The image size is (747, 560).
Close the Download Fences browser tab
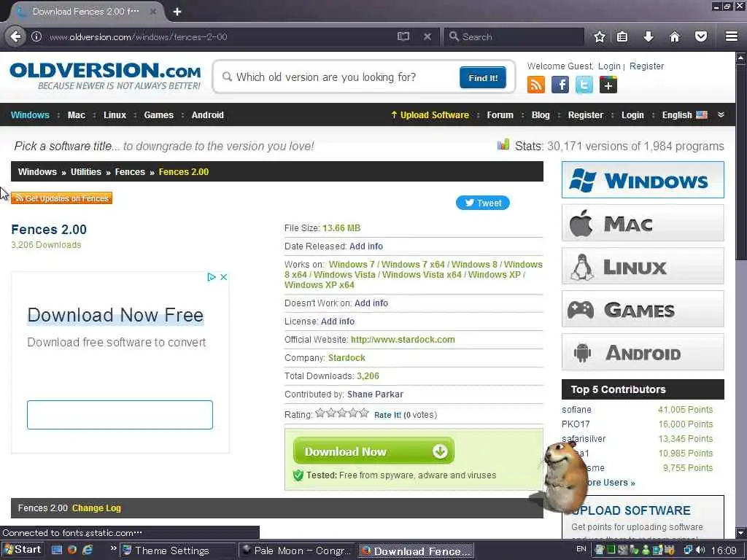pos(153,12)
